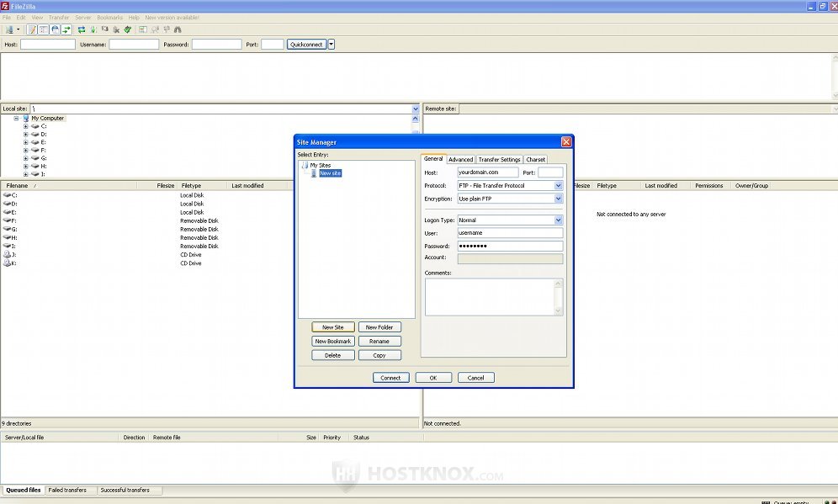Click the Site Manager Host field
This screenshot has height=504, width=838.
point(487,172)
